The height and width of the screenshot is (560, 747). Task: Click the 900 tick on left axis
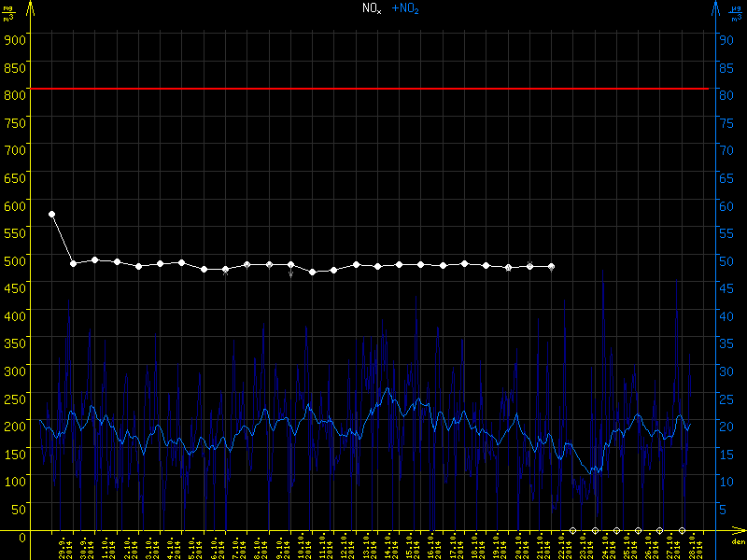tap(16, 39)
